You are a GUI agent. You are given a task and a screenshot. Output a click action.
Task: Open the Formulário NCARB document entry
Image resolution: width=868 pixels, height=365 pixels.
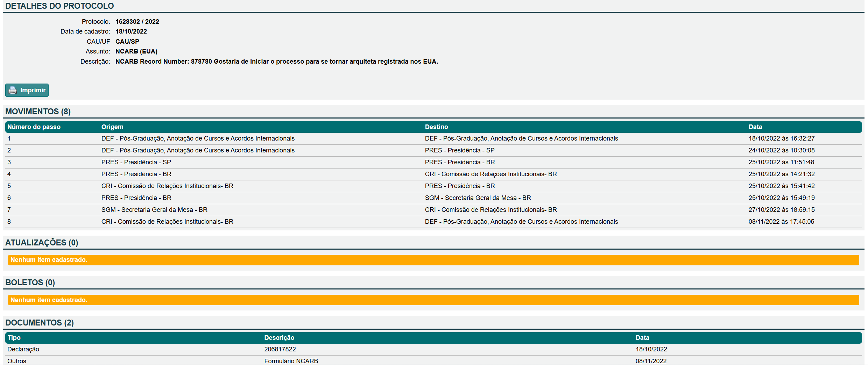pos(291,361)
